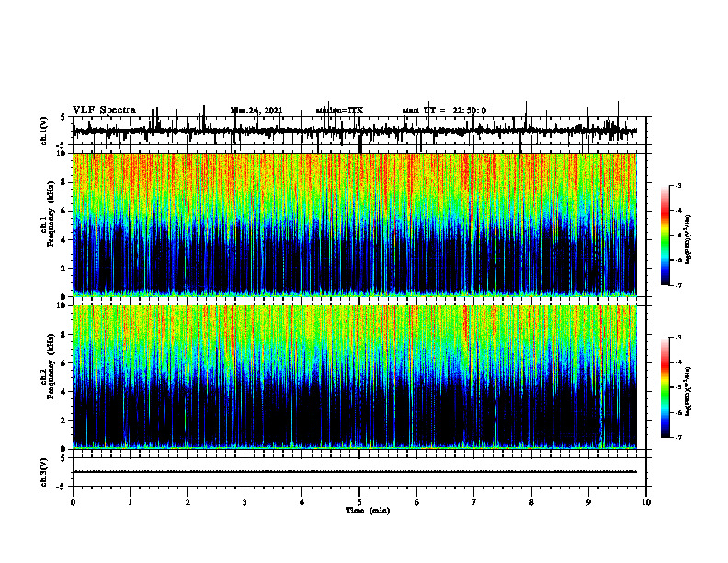Click the ch.1 voltage waveform trace
The height and width of the screenshot is (563, 728).
pos(355,131)
